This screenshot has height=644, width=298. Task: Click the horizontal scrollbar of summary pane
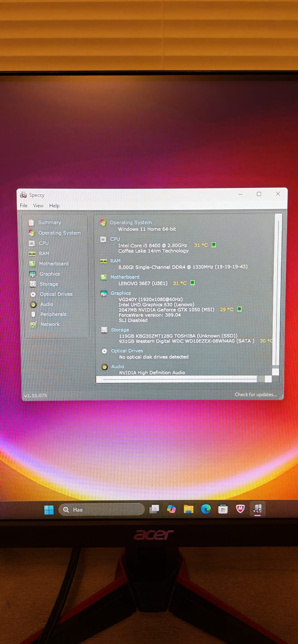click(184, 379)
